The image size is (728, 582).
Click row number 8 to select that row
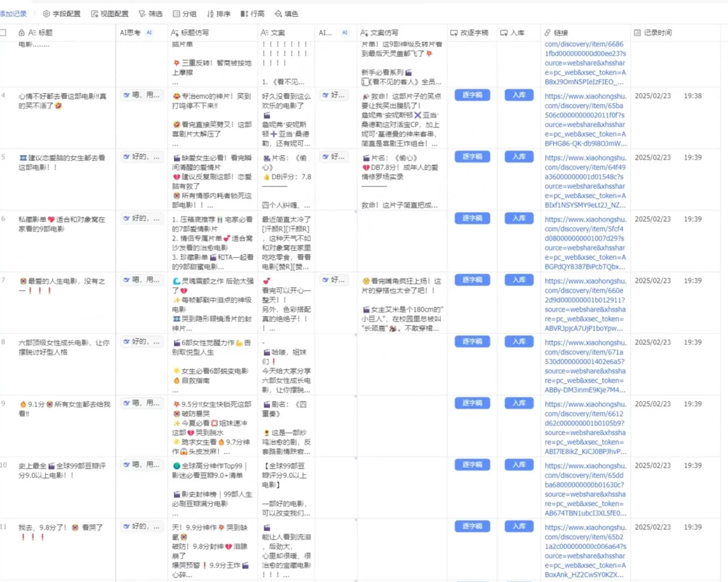point(5,342)
